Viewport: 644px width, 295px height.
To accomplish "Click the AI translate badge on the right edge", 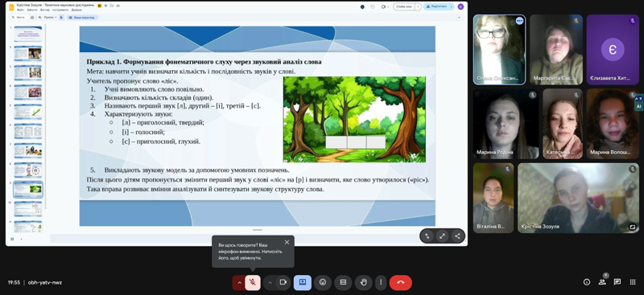I will point(638,103).
